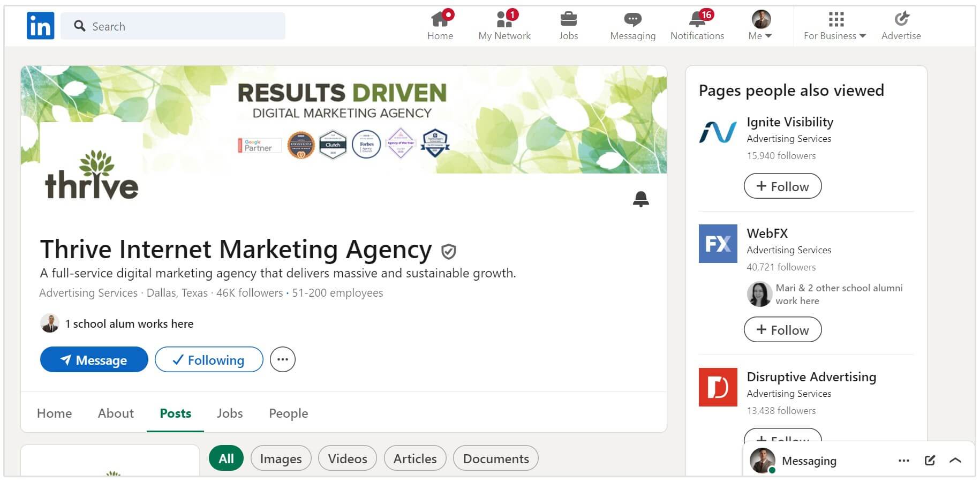Expand the Messaging panel with chevron
The width and height of the screenshot is (980, 482).
(955, 460)
